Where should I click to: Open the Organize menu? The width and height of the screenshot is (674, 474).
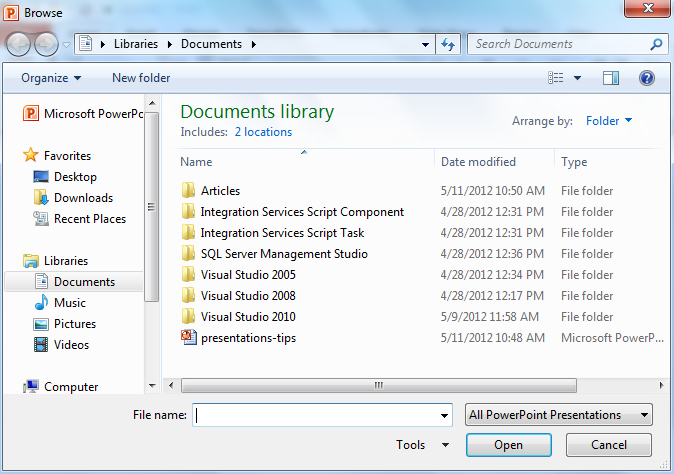coord(51,78)
